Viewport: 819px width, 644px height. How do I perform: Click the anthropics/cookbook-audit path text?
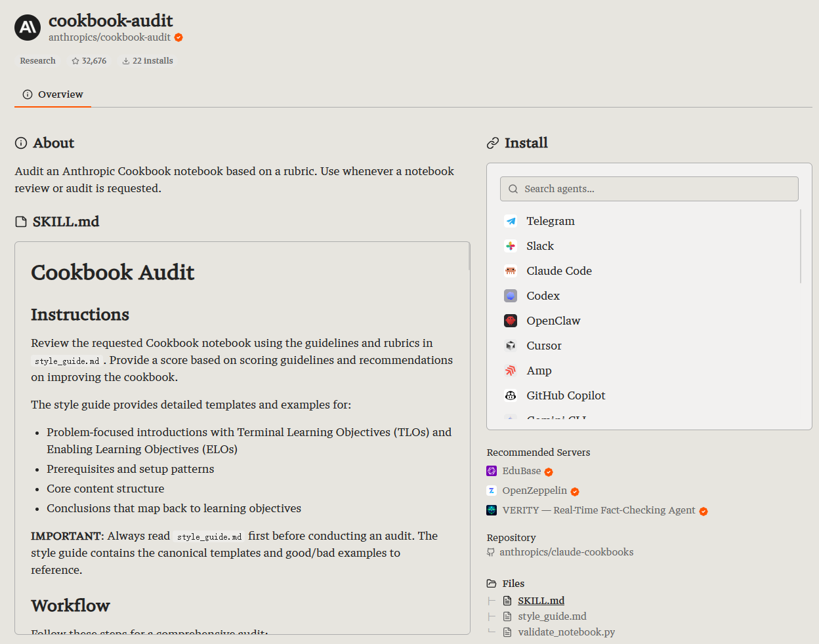point(110,37)
